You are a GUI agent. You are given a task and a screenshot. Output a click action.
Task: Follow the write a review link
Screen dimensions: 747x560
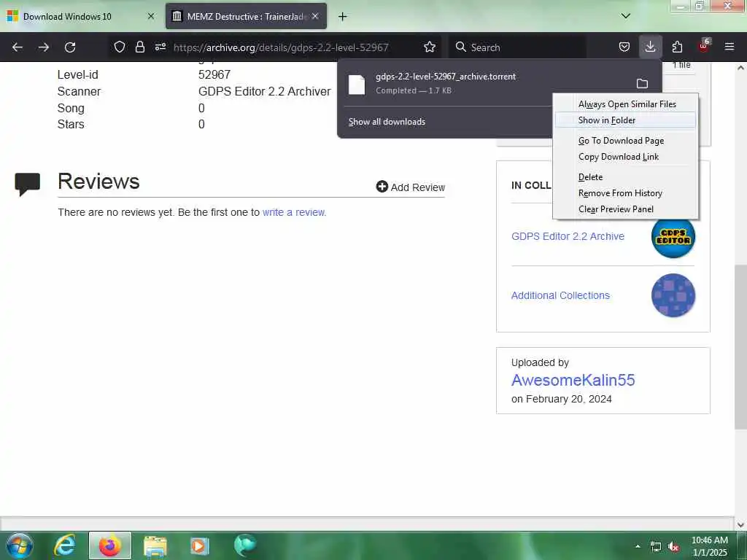[x=294, y=212]
